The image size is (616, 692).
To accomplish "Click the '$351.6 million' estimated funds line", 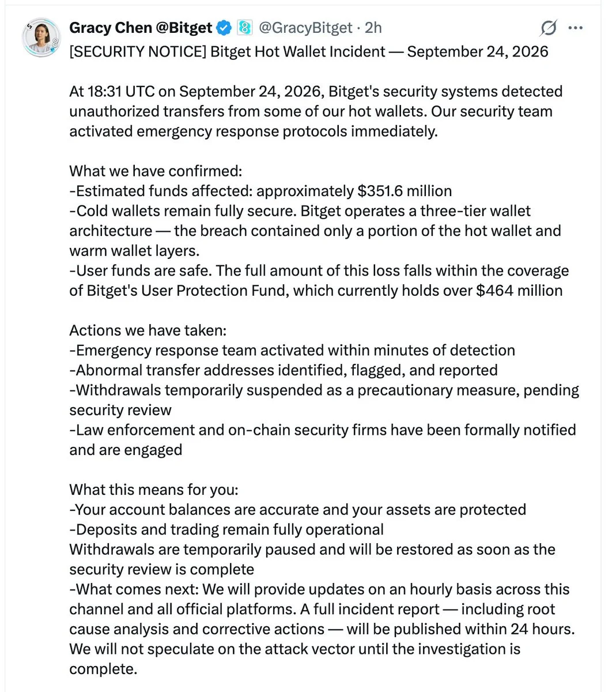I will pos(260,191).
